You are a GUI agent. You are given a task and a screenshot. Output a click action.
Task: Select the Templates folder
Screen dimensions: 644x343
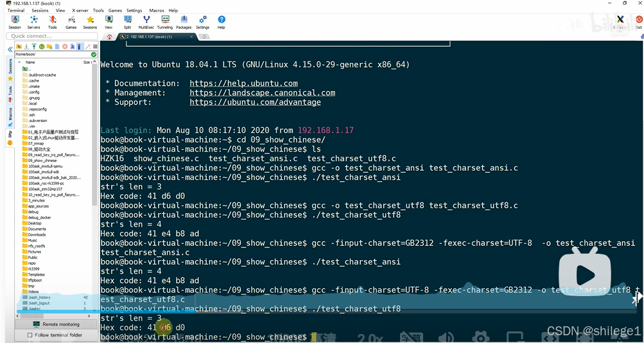pos(33,274)
